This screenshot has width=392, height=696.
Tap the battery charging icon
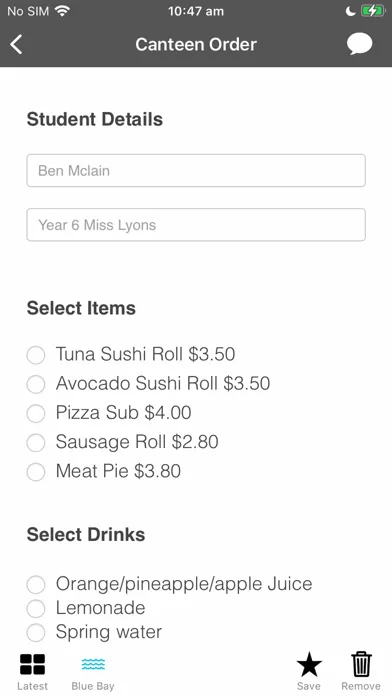click(373, 11)
